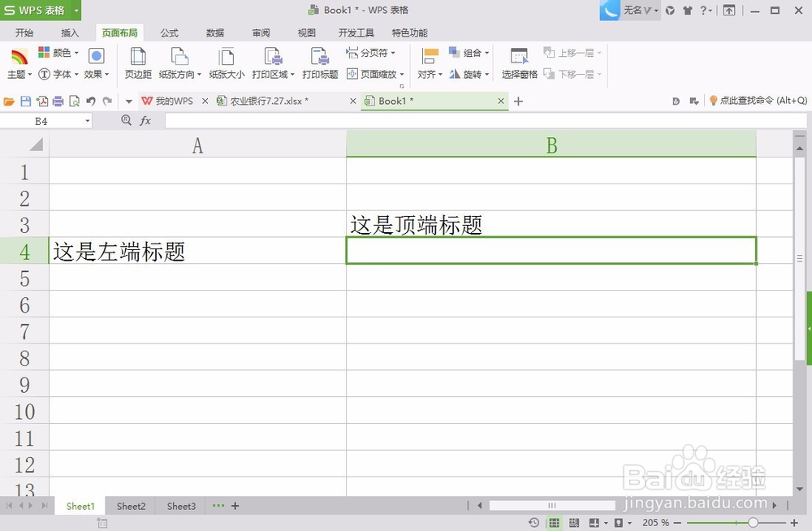The height and width of the screenshot is (531, 812).
Task: Open the 农业银行7.27.xlsx document tab
Action: point(268,101)
